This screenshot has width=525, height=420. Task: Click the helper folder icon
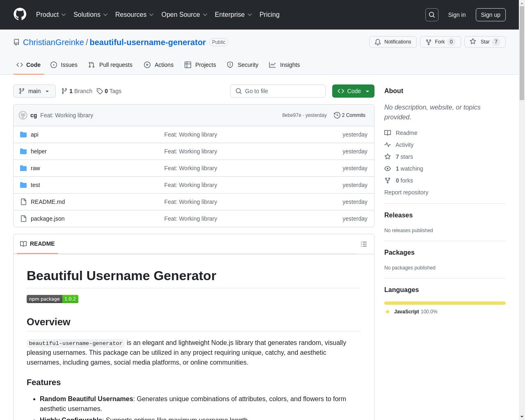pos(23,151)
